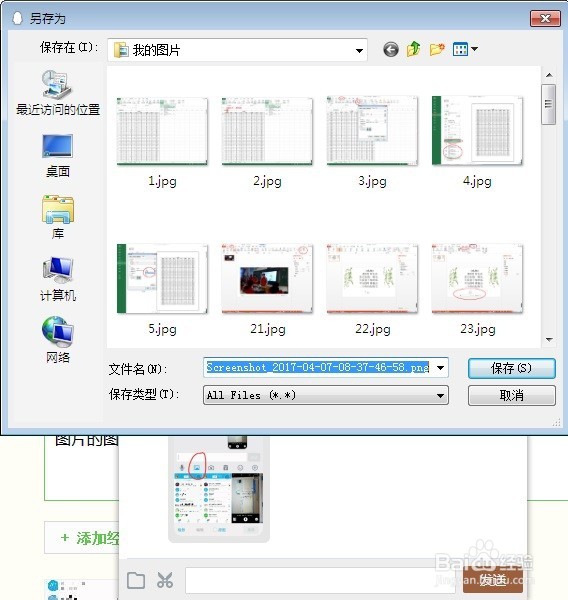Go back to the previous folder
This screenshot has width=568, height=600.
[x=391, y=49]
